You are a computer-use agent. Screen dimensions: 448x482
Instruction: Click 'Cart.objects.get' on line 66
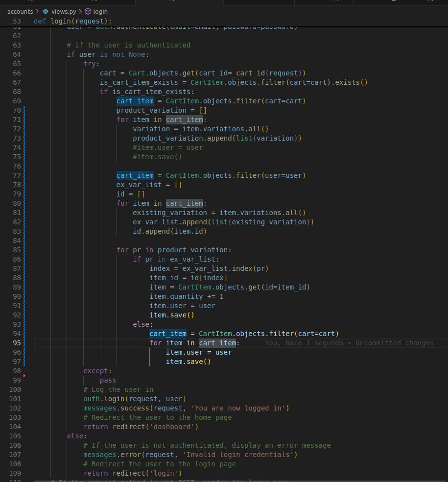click(162, 73)
